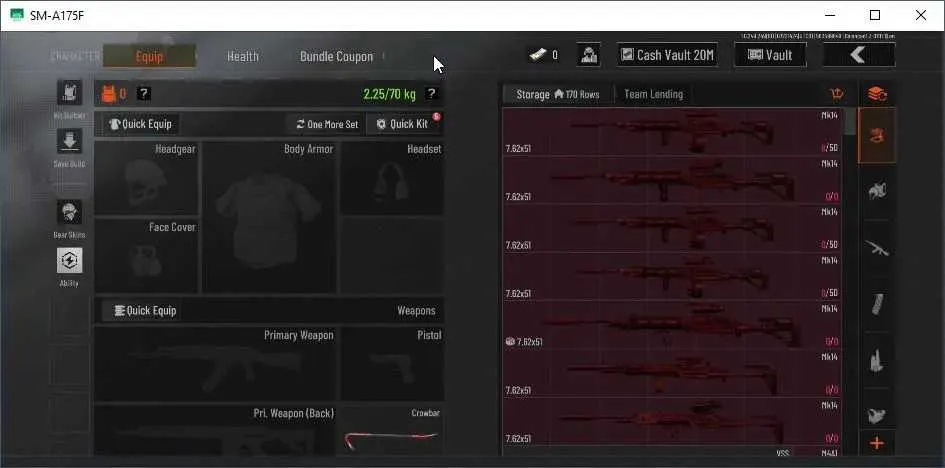Open the Bundle Coupon tab

pyautogui.click(x=336, y=56)
